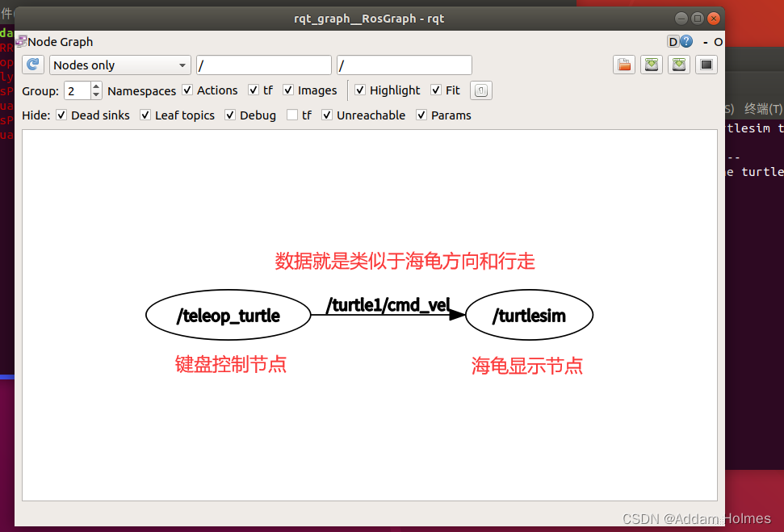This screenshot has width=784, height=532.
Task: Click the second topic filter field
Action: tap(405, 65)
